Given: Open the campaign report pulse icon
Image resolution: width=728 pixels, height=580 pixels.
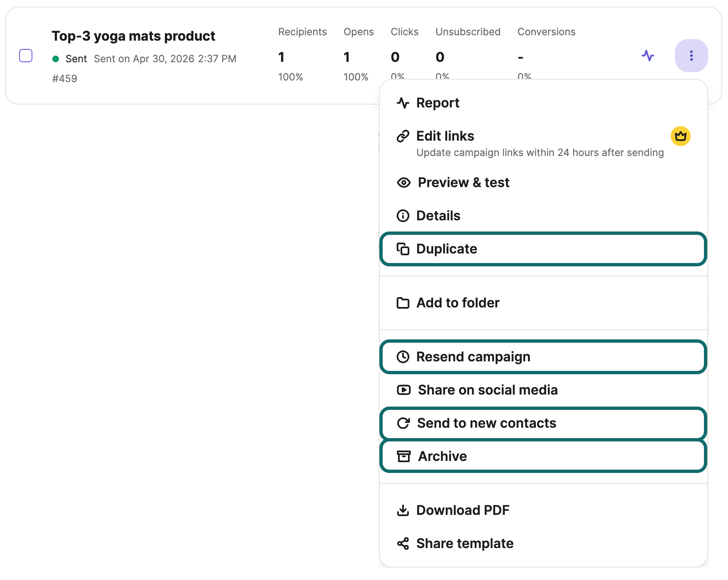Looking at the screenshot, I should pos(648,56).
